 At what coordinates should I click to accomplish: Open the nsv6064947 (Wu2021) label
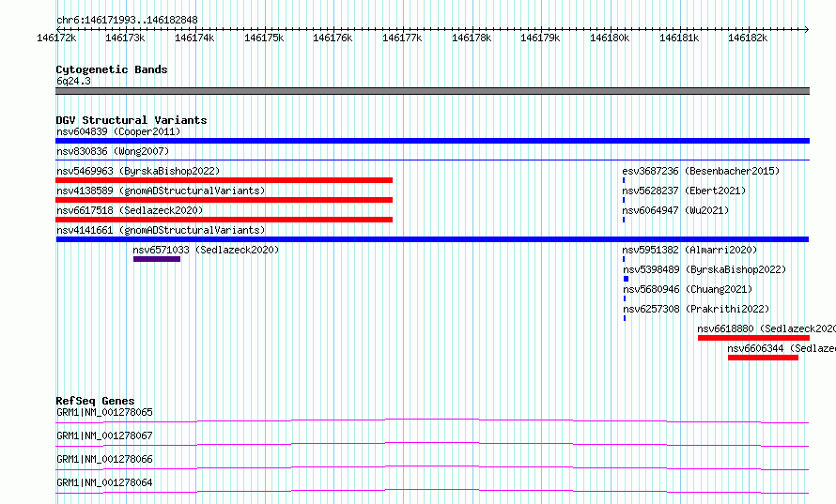(675, 210)
